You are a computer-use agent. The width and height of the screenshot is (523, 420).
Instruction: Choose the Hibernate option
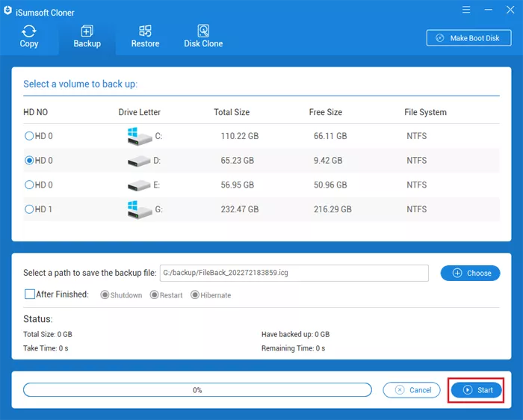click(194, 295)
